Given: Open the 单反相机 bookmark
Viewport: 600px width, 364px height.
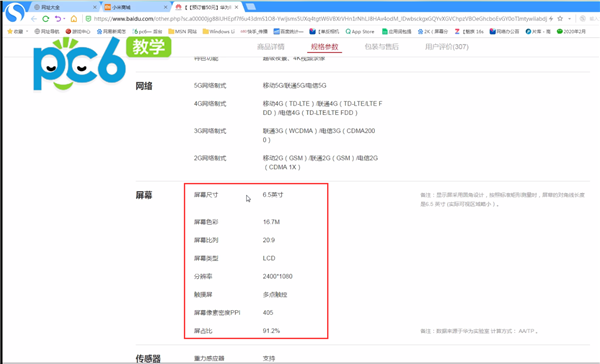Looking at the screenshot, I should (324, 31).
